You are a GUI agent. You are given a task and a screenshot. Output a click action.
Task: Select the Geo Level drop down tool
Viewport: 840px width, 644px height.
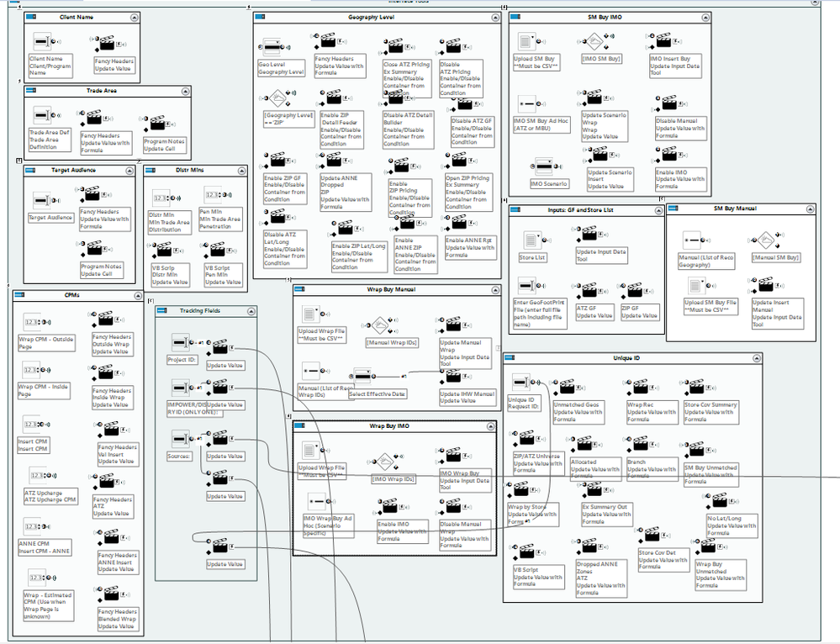[272, 47]
